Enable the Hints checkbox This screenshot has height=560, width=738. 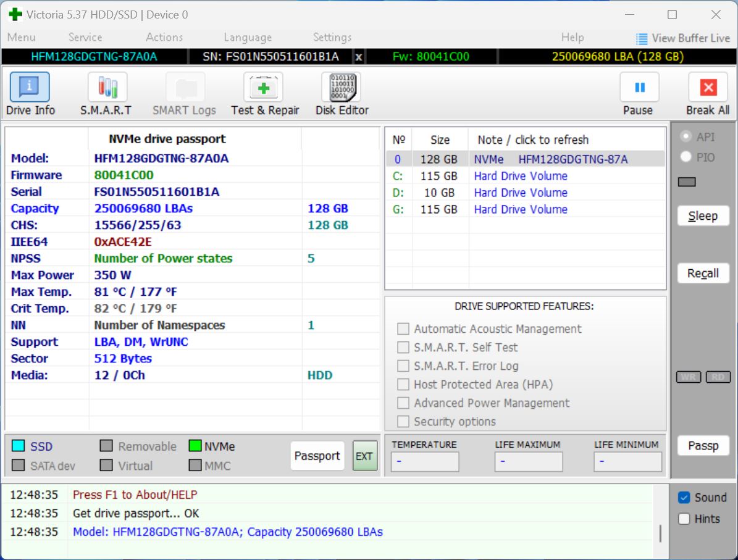pos(684,519)
